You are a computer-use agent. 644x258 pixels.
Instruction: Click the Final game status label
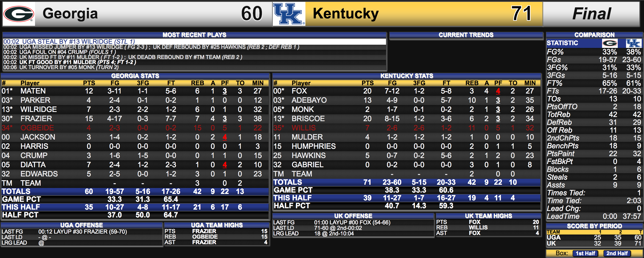pos(592,14)
